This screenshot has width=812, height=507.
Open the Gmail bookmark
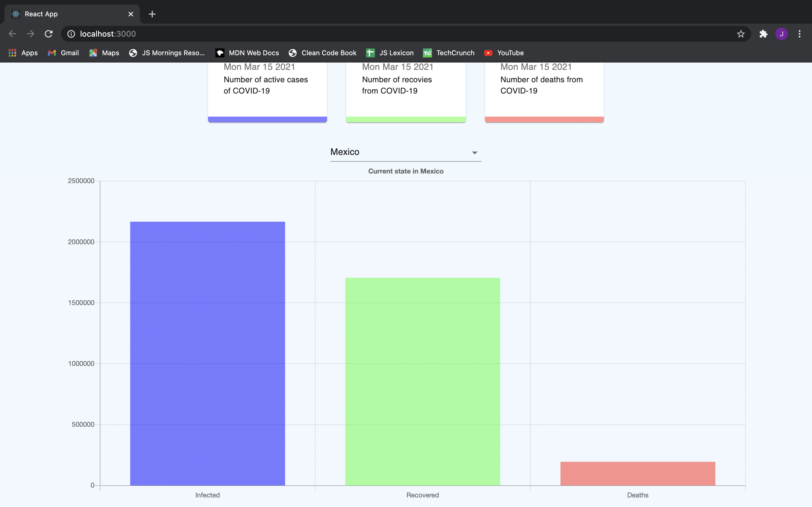click(x=63, y=53)
